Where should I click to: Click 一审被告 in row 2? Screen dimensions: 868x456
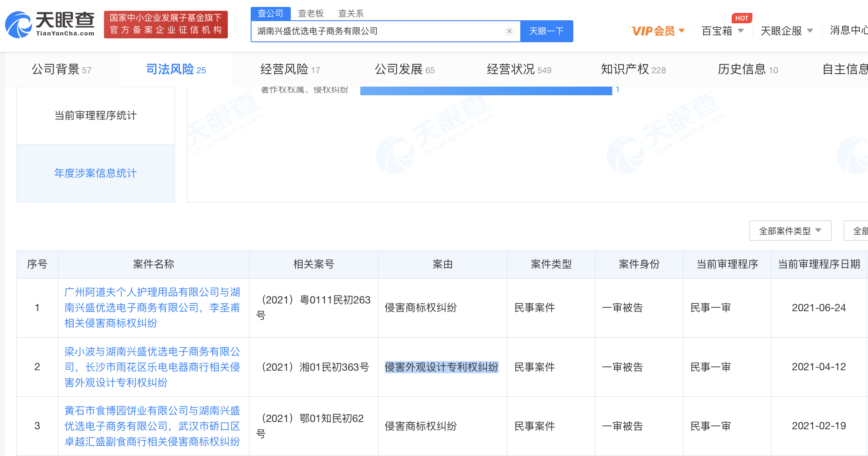point(622,367)
